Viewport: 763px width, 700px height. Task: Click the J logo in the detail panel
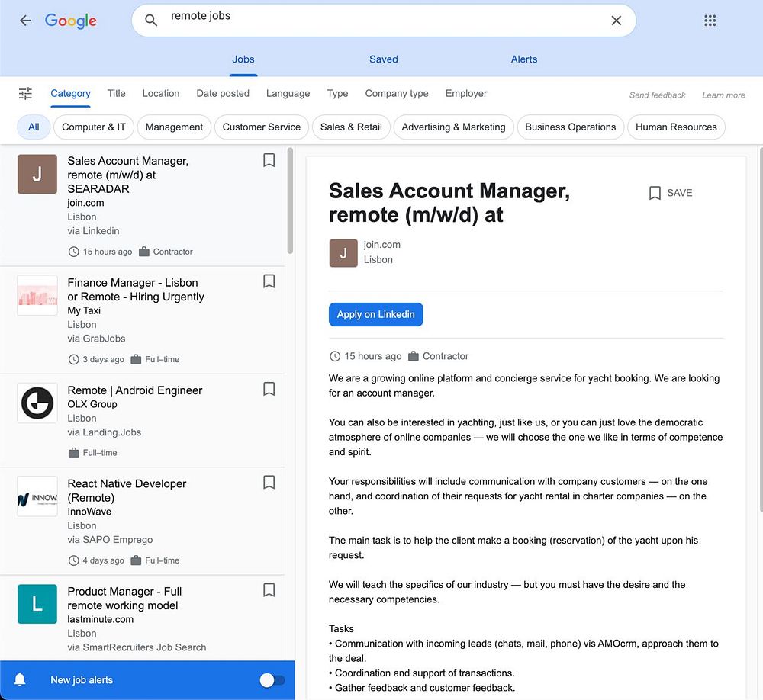click(x=343, y=253)
